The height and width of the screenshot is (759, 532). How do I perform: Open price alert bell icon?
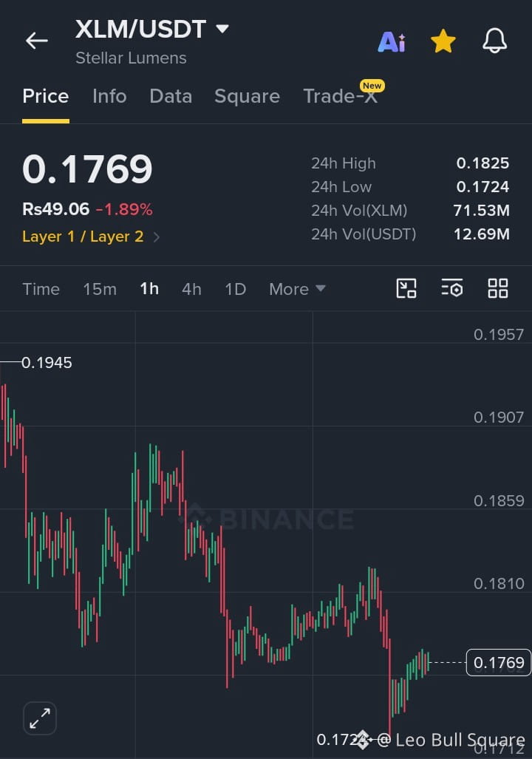pos(495,41)
